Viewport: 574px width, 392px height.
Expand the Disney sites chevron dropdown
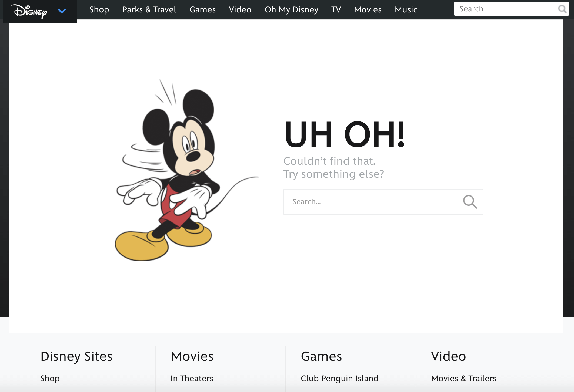(62, 11)
